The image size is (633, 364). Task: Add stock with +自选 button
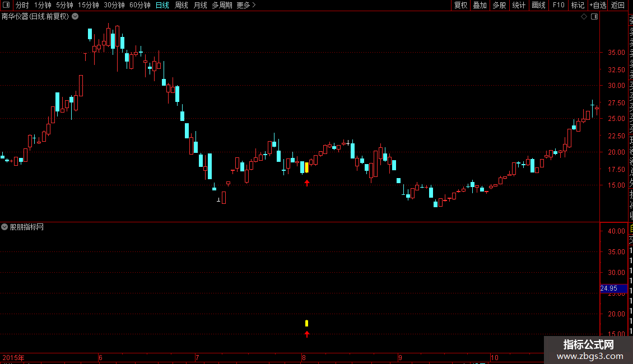598,5
